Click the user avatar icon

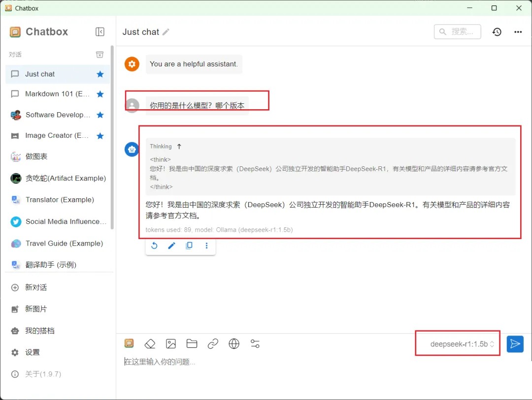pyautogui.click(x=133, y=105)
